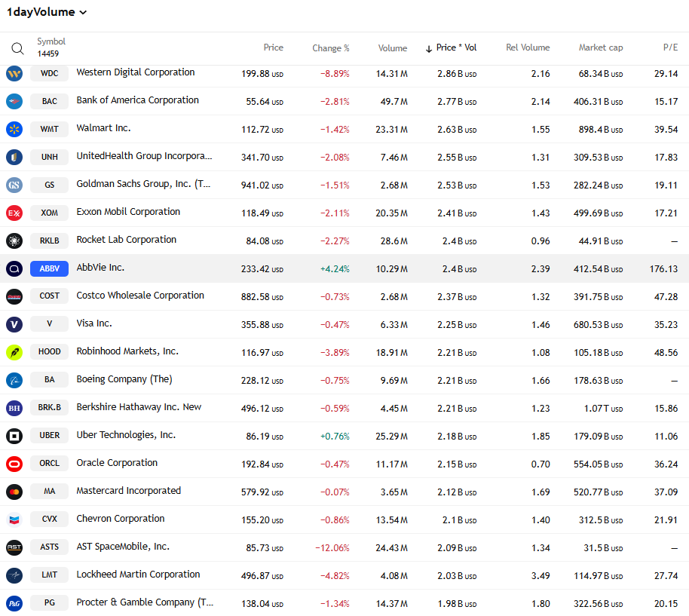This screenshot has height=616, width=689.
Task: Click the Exxon Mobil logo icon
Action: point(14,213)
